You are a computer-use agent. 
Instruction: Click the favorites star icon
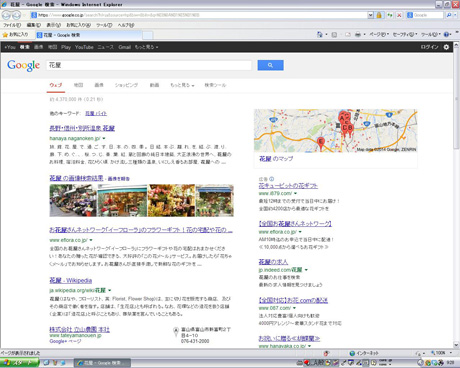click(x=5, y=35)
